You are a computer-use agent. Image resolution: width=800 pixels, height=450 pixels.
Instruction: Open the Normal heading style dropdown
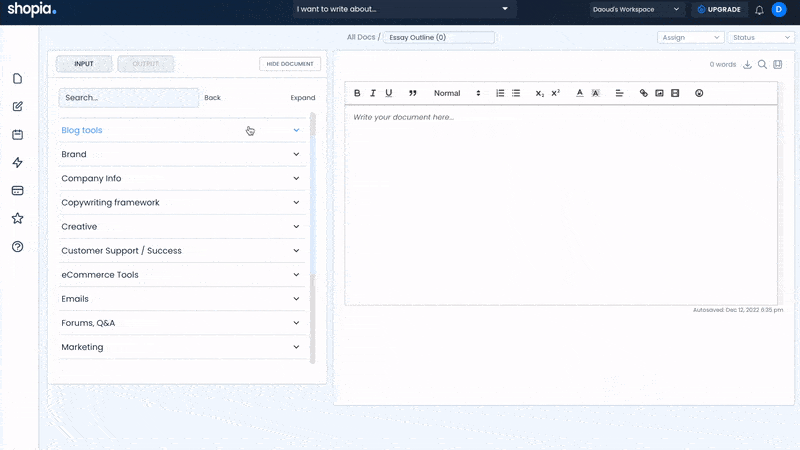(x=457, y=93)
